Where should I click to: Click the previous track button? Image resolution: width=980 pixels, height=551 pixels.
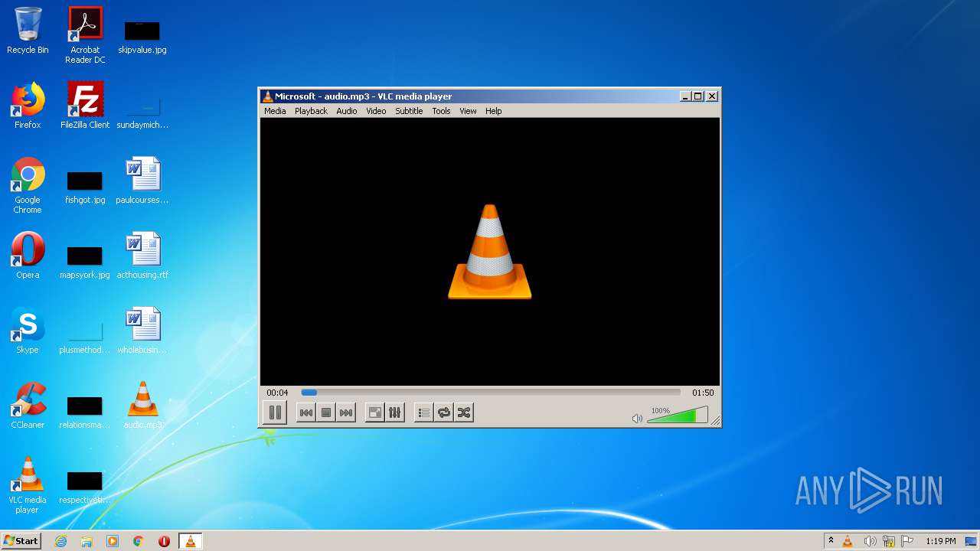click(x=305, y=412)
